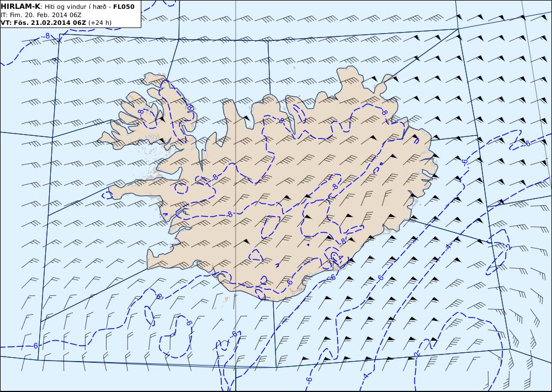Click the "Hiti og vindur í hæð" caption
Image resolution: width=552 pixels, height=392 pixels.
(75, 7)
